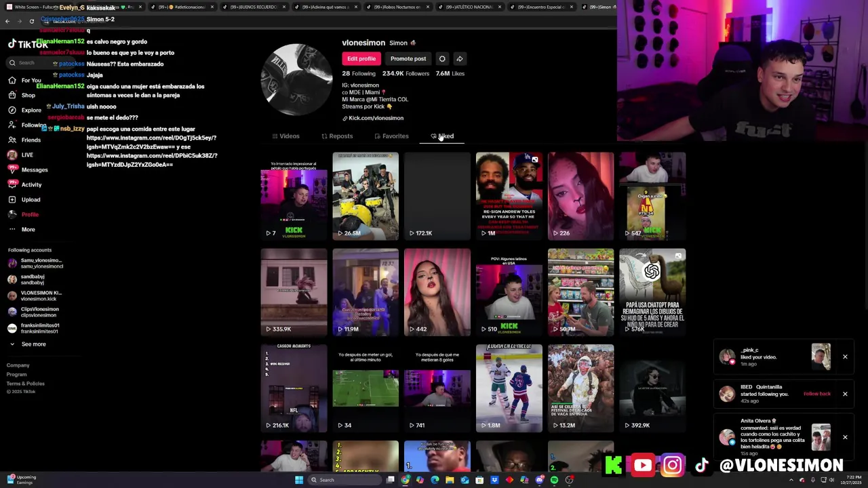Open the Terms & Policies link
The height and width of the screenshot is (488, 868).
26,384
